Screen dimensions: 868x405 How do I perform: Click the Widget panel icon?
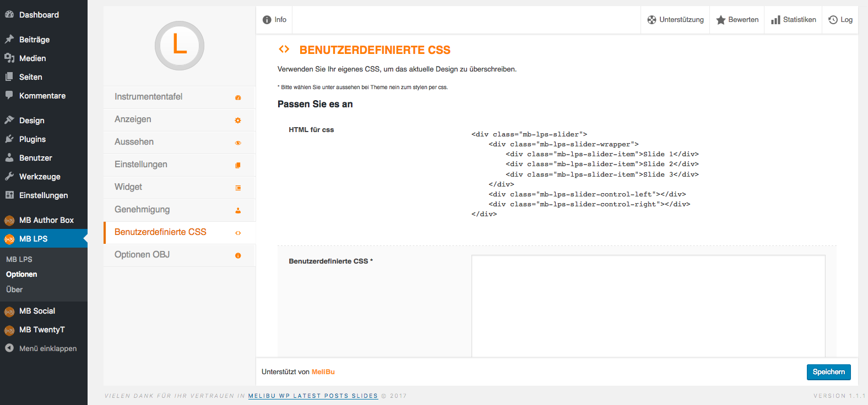[x=238, y=188]
